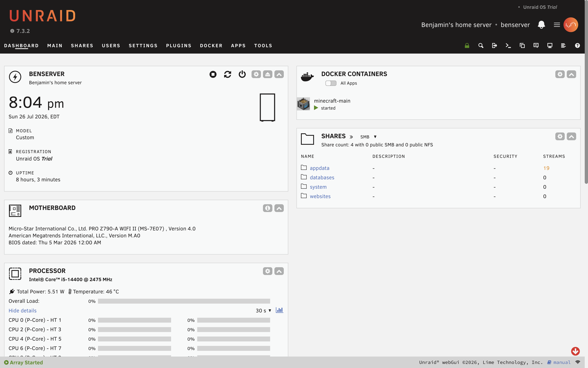Click the page vertical scrollbar

[586, 92]
